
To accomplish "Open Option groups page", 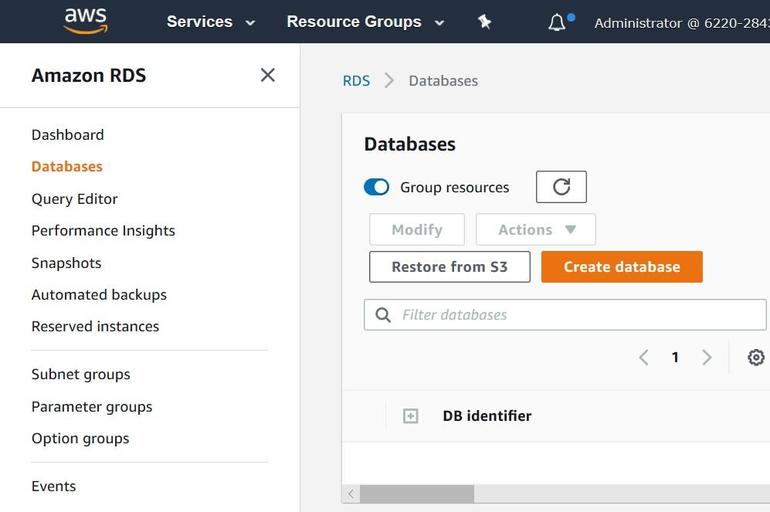I will (81, 438).
